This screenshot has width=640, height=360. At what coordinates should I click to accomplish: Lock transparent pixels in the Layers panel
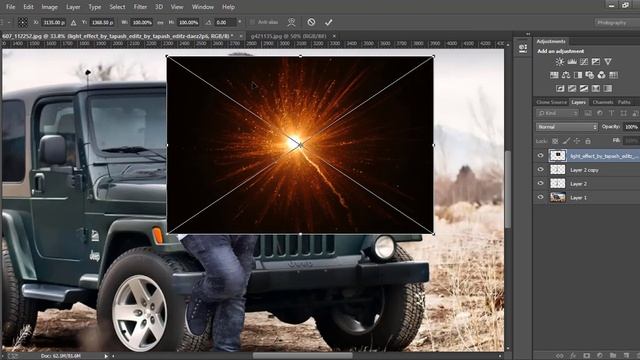(x=555, y=141)
